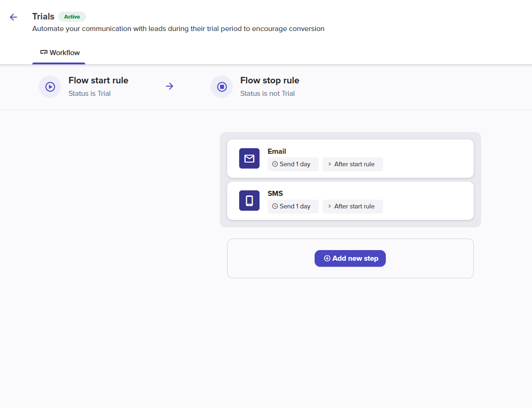Click 'Status is not Trial' text

(x=267, y=94)
